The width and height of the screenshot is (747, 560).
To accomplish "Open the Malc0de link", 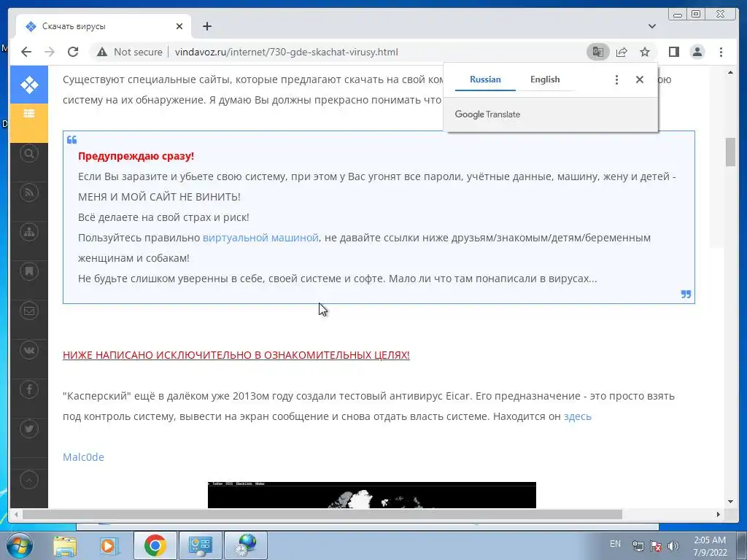I will click(83, 457).
